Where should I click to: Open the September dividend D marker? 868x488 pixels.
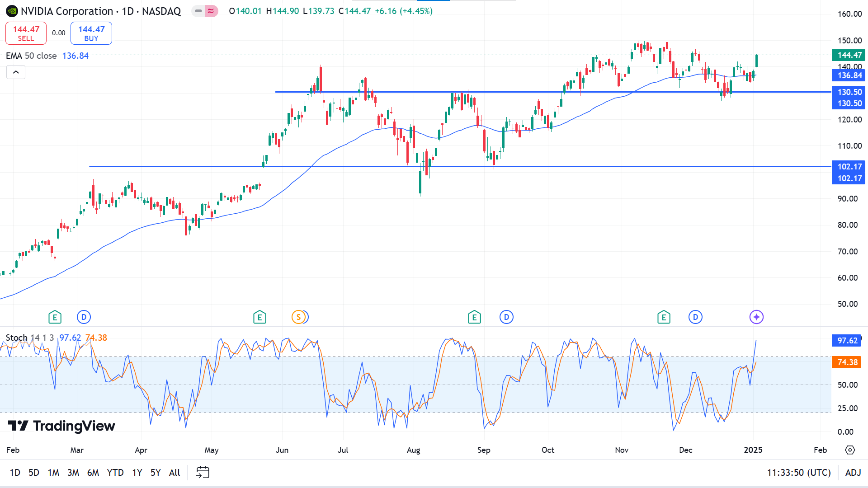(506, 317)
